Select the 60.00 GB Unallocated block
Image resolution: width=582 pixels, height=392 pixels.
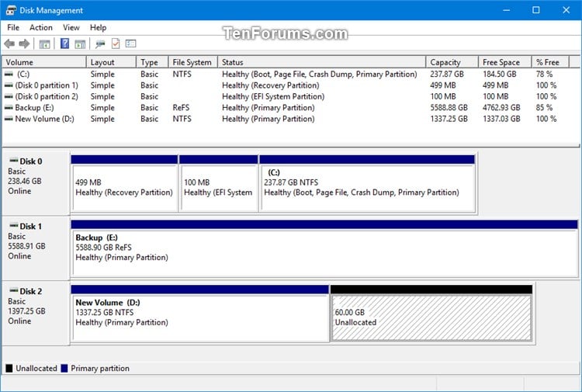[x=431, y=314]
